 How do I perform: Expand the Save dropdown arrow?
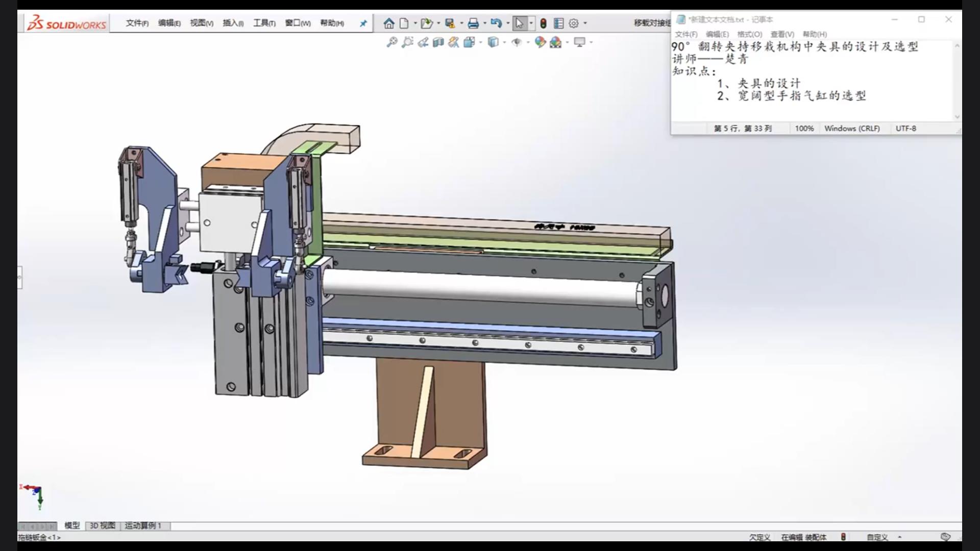point(461,23)
